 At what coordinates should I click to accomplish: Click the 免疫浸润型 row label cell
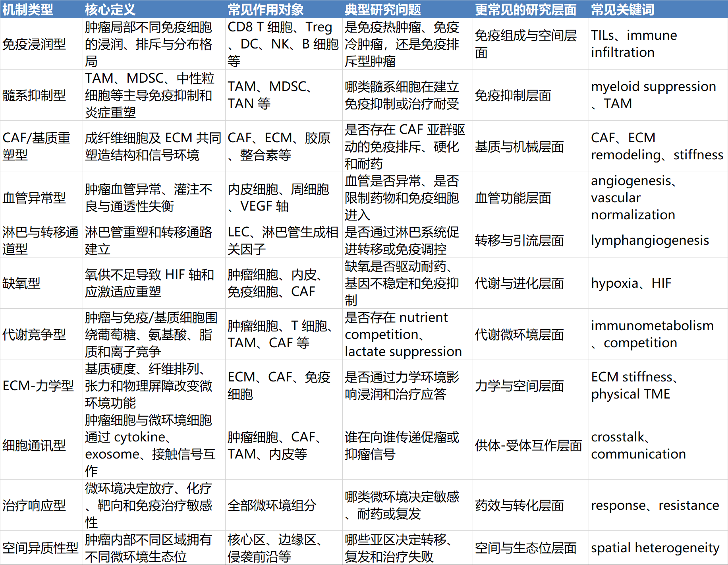(34, 44)
